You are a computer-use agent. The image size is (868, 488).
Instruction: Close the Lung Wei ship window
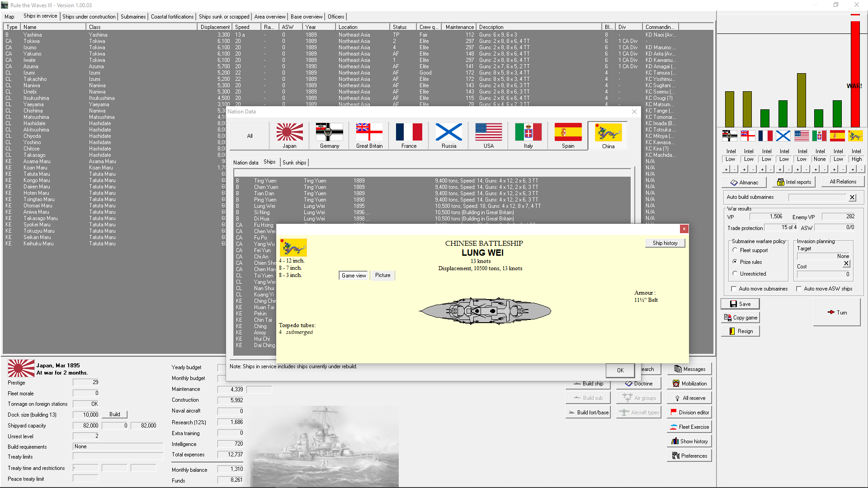tap(684, 229)
